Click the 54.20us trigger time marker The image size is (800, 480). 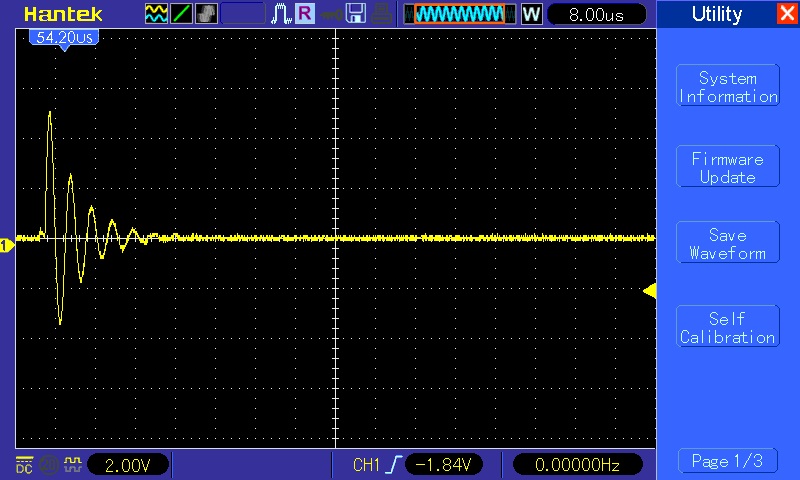[x=63, y=35]
